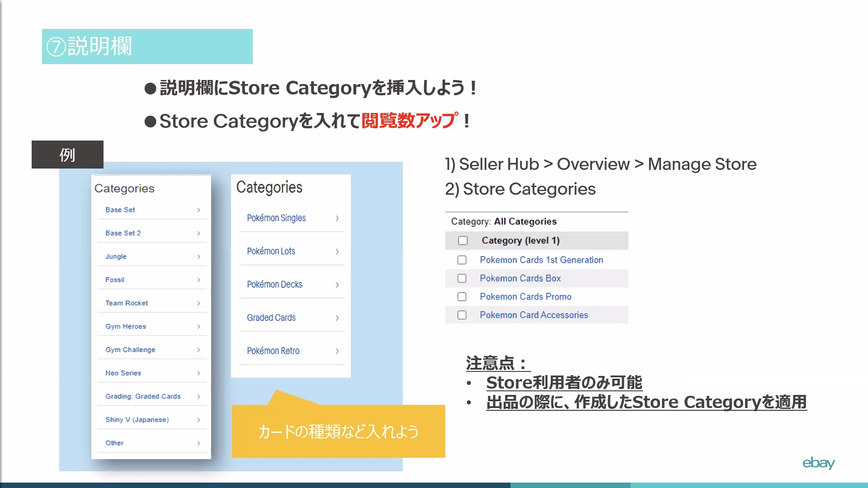Open the Jungle category entry
Viewport: 868px width, 488px height.
point(116,256)
